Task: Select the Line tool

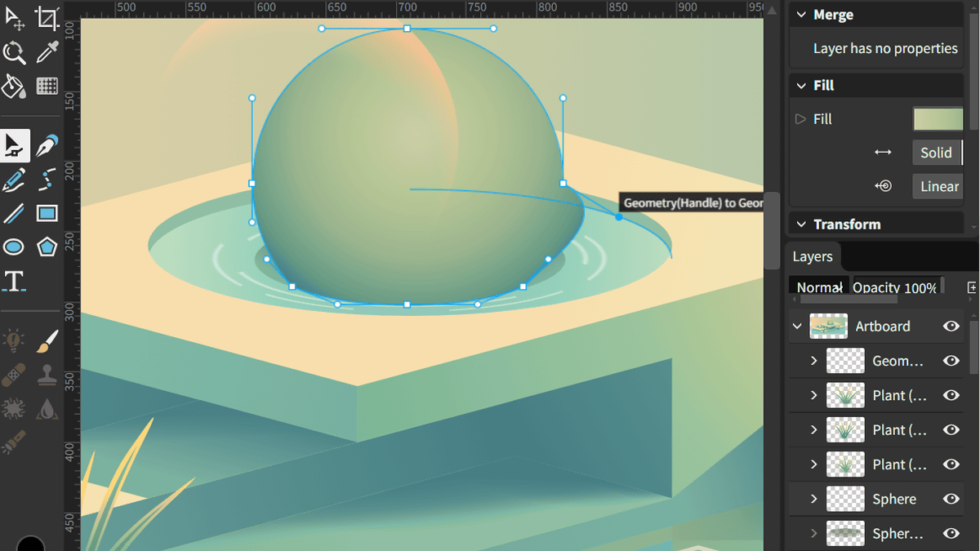Action: coord(15,214)
